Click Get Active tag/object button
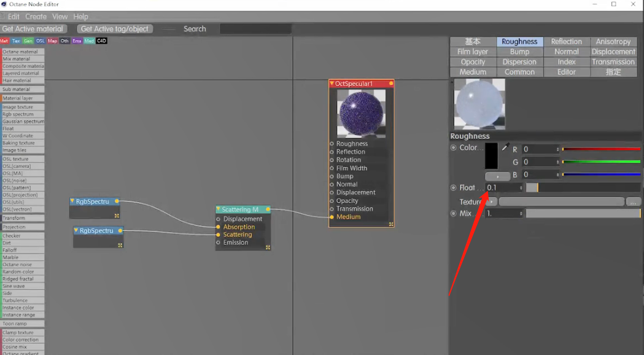Viewport: 644px width, 355px height. [115, 29]
